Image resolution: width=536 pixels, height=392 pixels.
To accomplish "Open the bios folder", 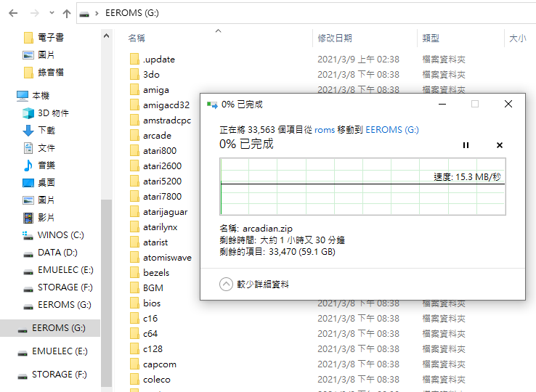I will (x=152, y=303).
